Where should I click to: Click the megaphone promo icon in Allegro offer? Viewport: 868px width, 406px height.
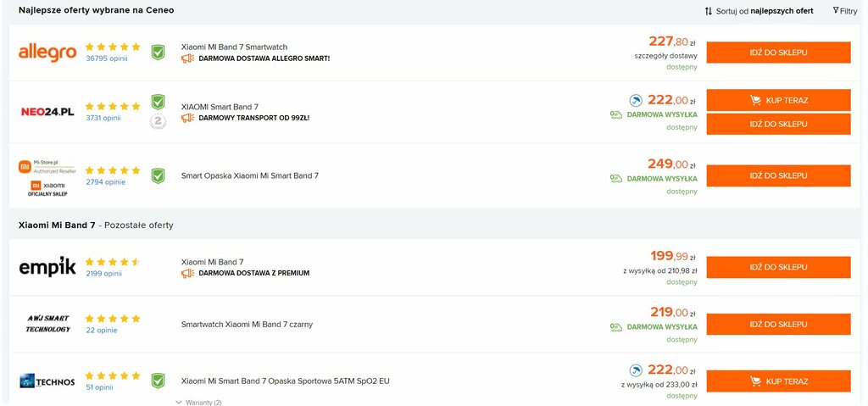187,58
